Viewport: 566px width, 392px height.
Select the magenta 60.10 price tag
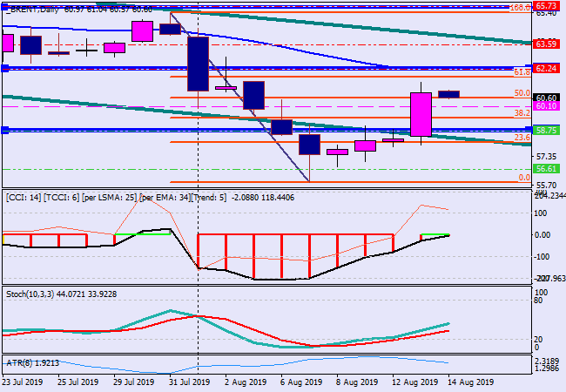tap(546, 106)
